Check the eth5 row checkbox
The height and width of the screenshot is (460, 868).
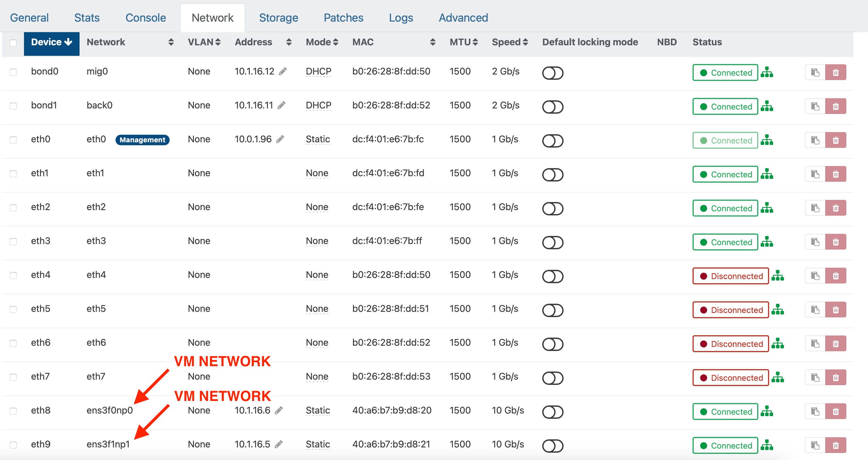[13, 309]
